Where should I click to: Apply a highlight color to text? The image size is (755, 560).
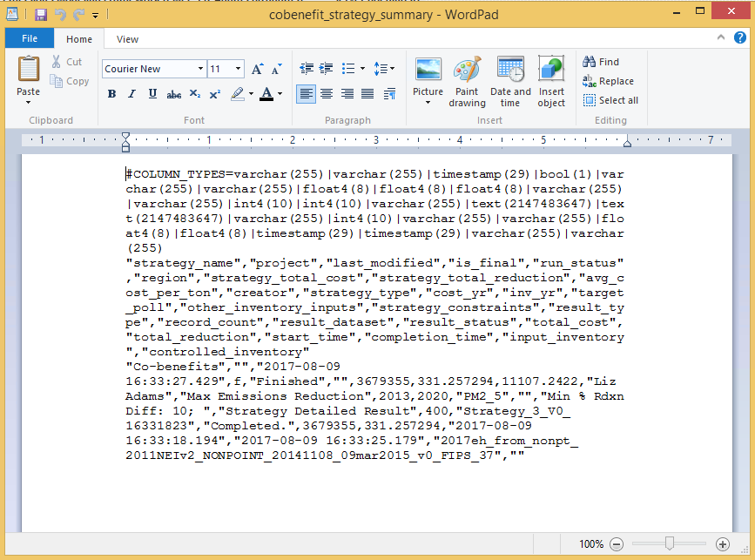click(x=239, y=94)
